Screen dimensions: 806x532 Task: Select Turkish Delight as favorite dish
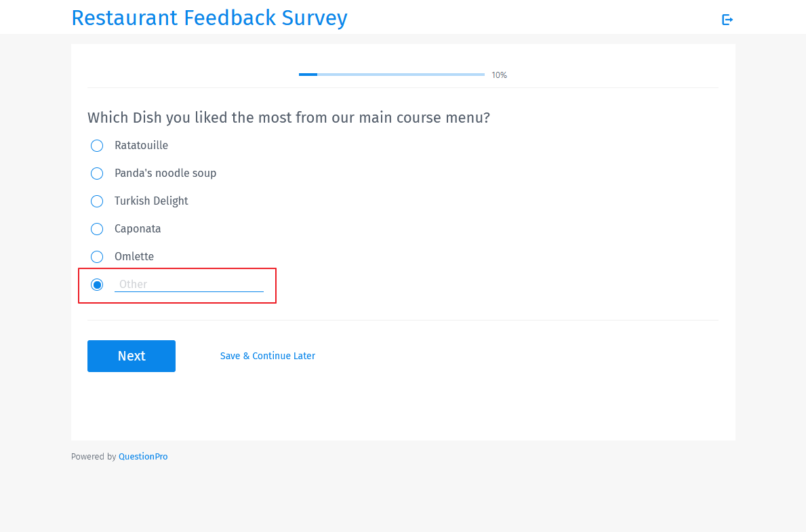pyautogui.click(x=96, y=201)
